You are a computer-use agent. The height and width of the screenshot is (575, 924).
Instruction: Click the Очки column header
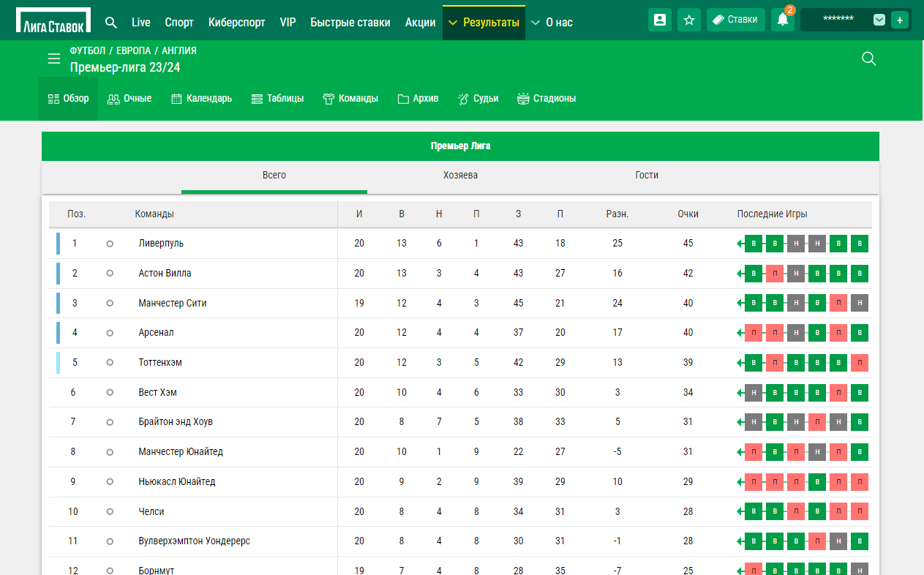(x=688, y=214)
